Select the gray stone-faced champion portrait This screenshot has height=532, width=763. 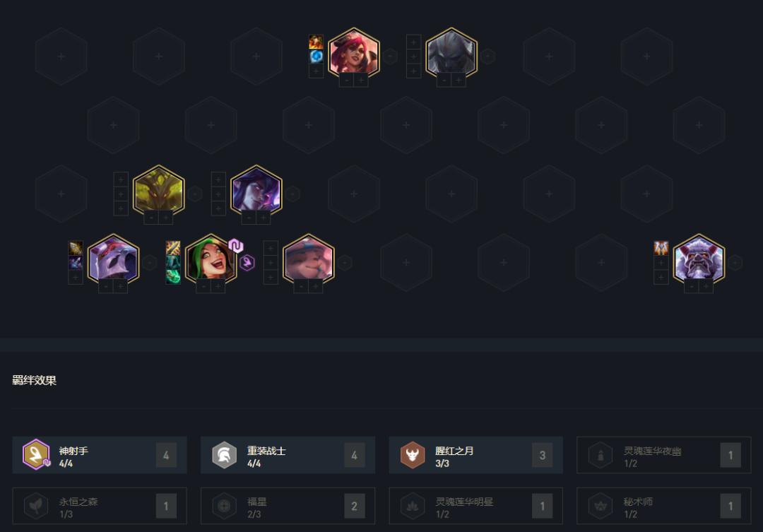coord(451,52)
